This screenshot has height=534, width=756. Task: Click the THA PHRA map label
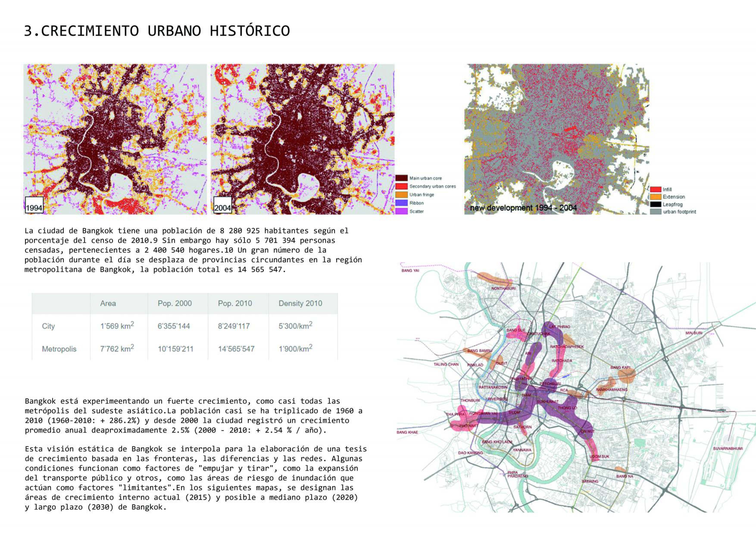(x=455, y=414)
